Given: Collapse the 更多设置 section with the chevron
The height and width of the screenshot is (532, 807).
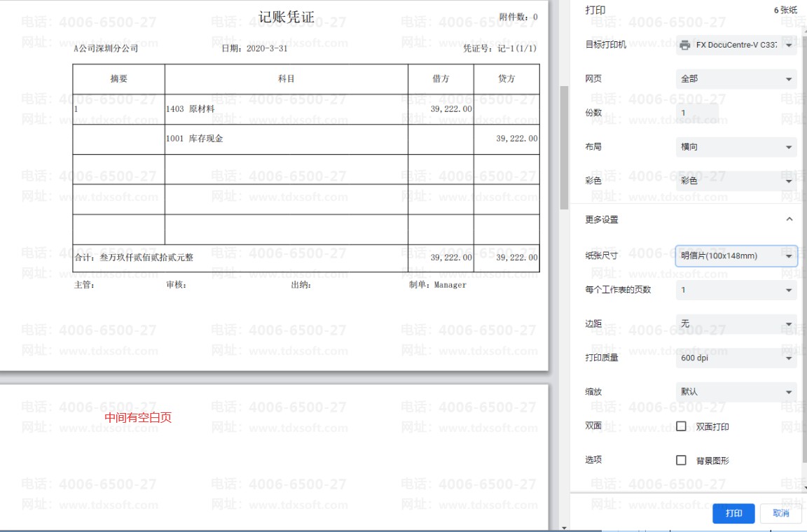Looking at the screenshot, I should (789, 219).
